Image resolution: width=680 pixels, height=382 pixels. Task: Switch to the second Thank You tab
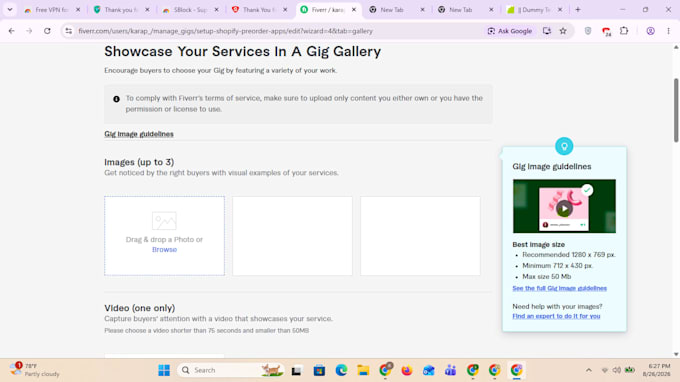pyautogui.click(x=258, y=10)
